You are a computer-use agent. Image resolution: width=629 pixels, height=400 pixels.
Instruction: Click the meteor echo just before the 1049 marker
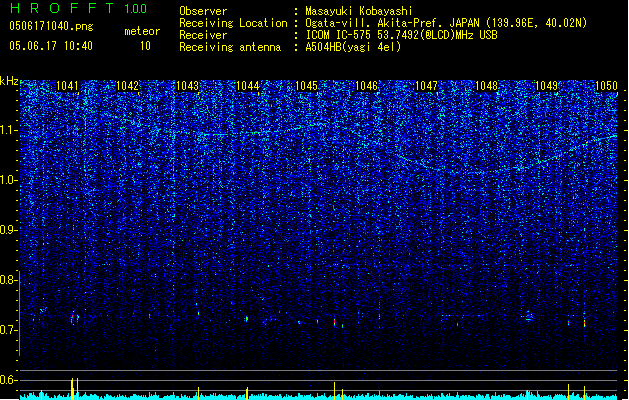click(x=529, y=317)
